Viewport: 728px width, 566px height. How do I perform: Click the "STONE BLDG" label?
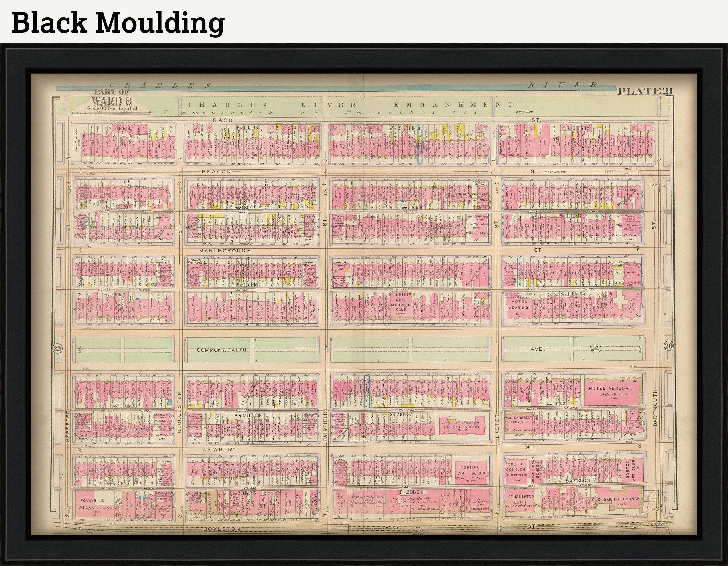[480, 509]
